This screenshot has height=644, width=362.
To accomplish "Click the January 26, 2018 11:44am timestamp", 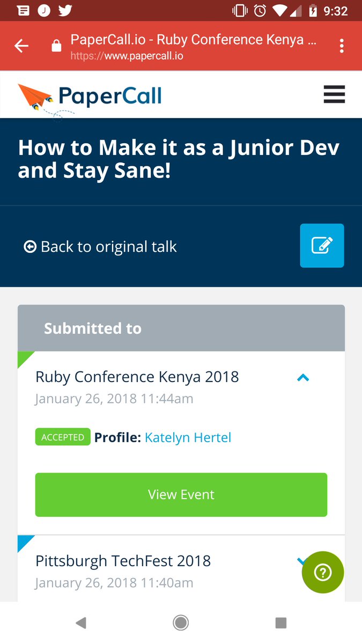I will click(114, 399).
